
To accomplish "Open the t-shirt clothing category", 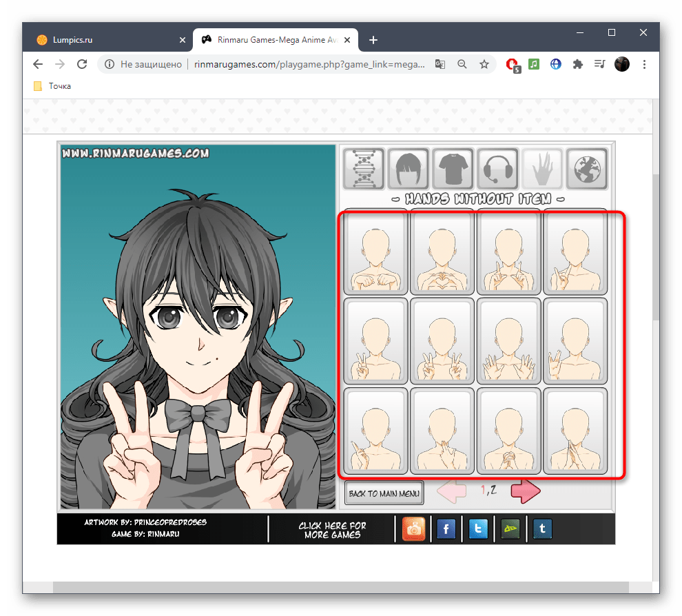I will [x=453, y=168].
